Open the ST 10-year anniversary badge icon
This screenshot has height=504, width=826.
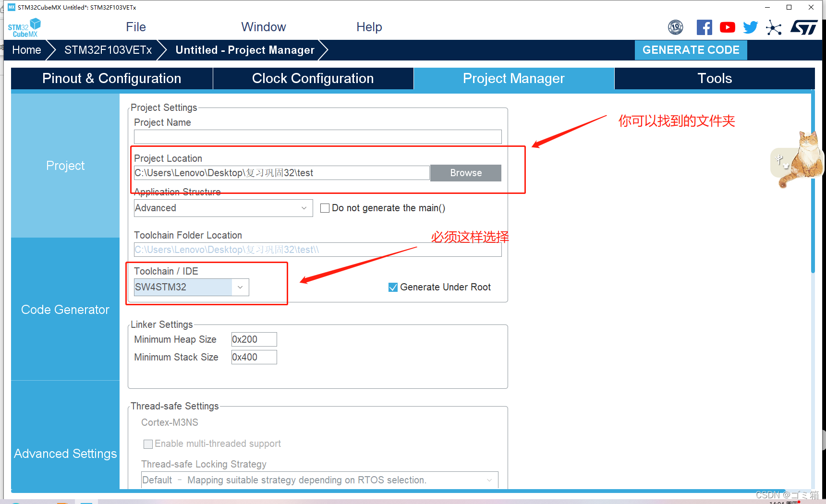pyautogui.click(x=676, y=27)
